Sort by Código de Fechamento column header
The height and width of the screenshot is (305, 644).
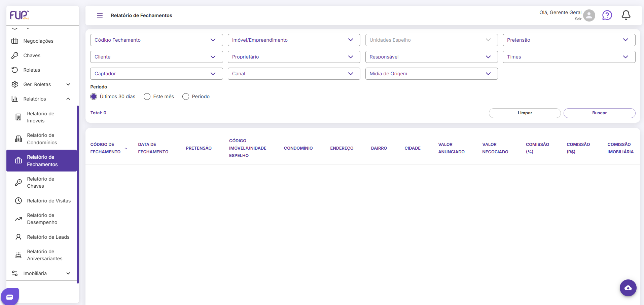(105, 148)
